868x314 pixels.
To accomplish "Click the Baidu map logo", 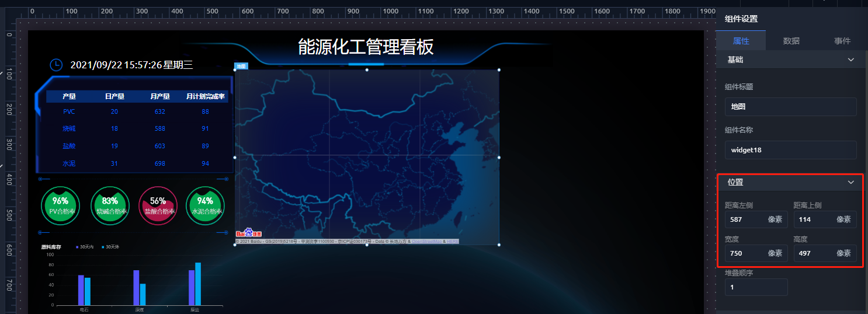I will (248, 233).
